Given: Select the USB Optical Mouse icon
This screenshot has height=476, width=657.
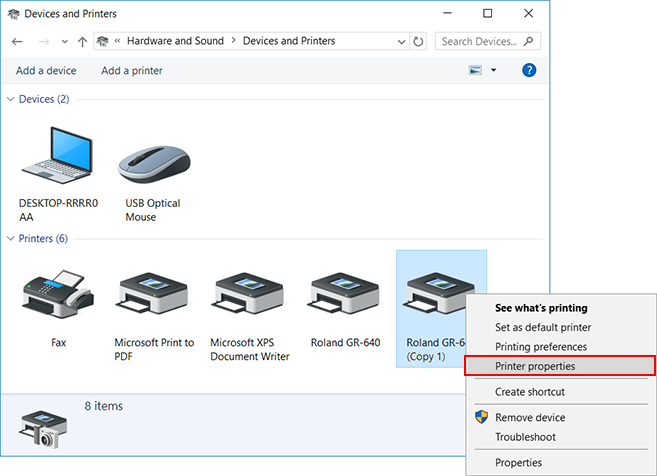Looking at the screenshot, I should tap(154, 163).
